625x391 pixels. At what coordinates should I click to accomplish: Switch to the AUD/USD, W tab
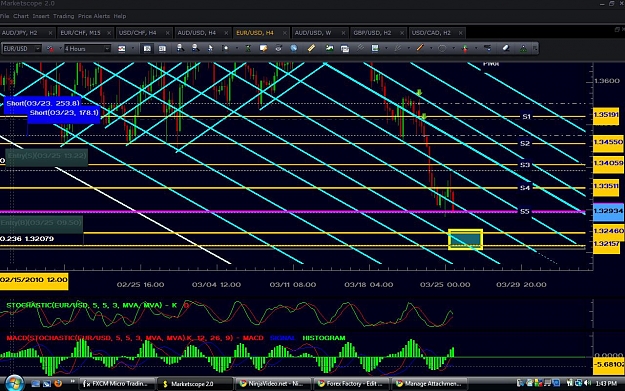(x=320, y=33)
